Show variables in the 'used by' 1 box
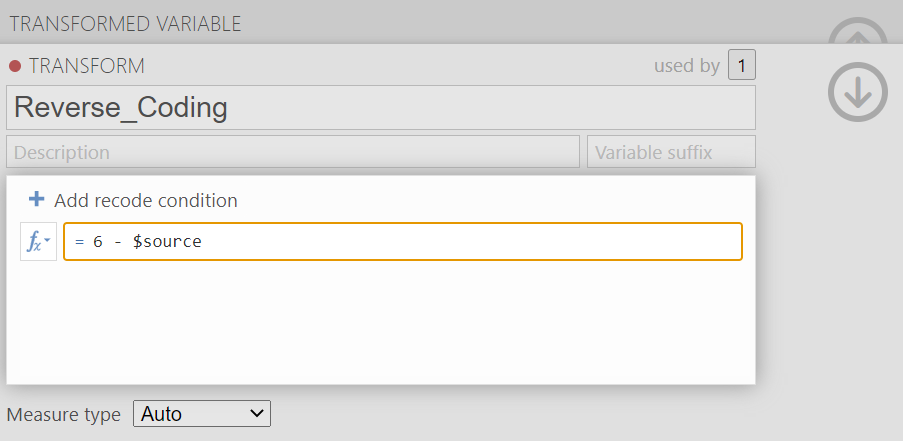The height and width of the screenshot is (441, 903). pyautogui.click(x=742, y=65)
